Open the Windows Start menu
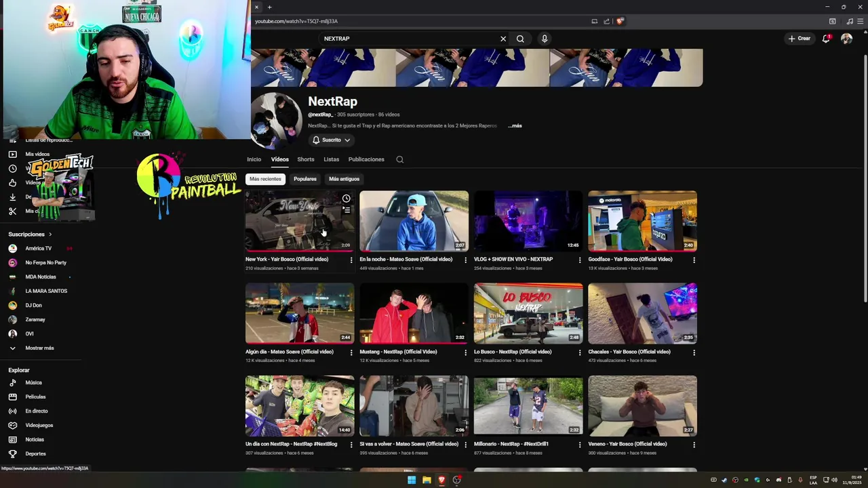The image size is (868, 488). (411, 480)
